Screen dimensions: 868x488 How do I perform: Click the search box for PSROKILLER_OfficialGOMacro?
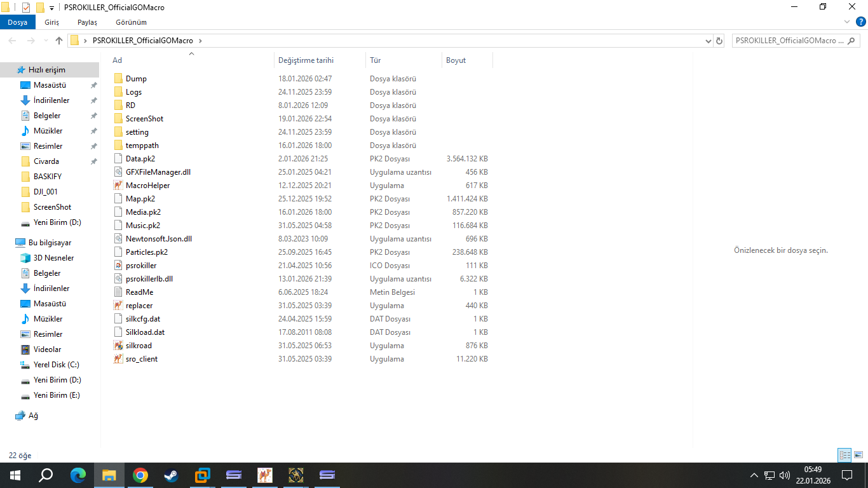tap(797, 41)
